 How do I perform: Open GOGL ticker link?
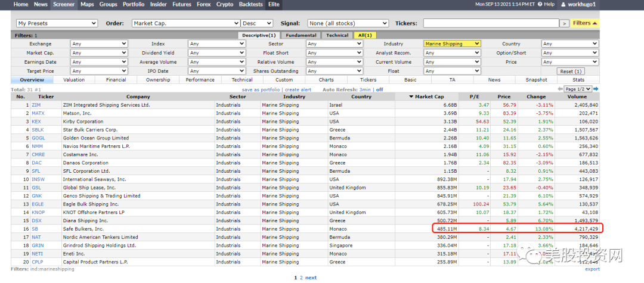38,138
